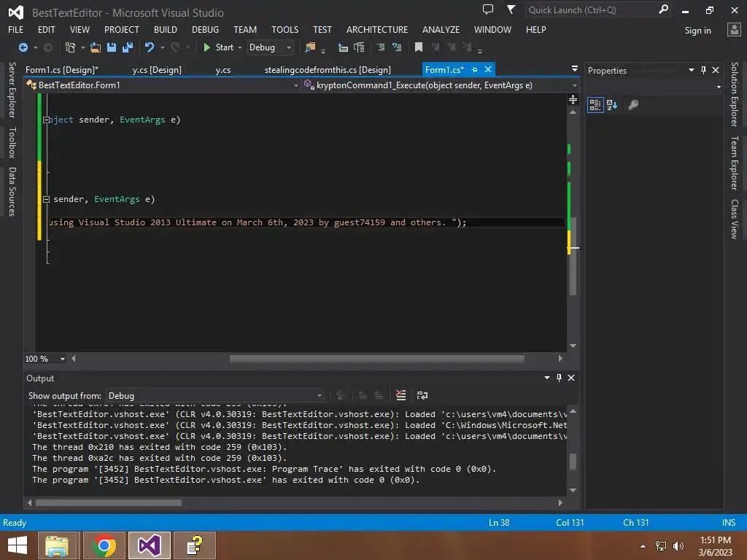Open the PROJECT menu

122,29
